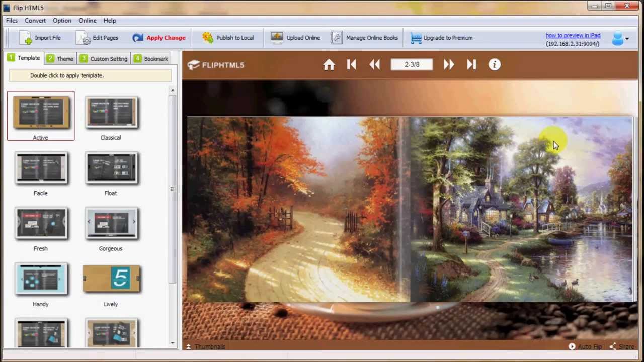
Task: Click the Home icon in flipbook toolbar
Action: coord(329,65)
